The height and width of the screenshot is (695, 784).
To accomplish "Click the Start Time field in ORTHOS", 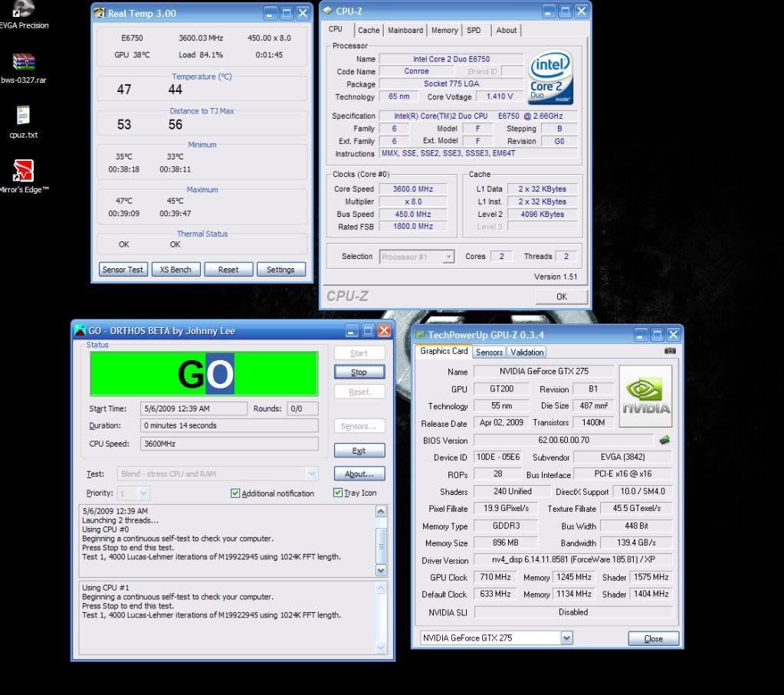I will click(194, 408).
